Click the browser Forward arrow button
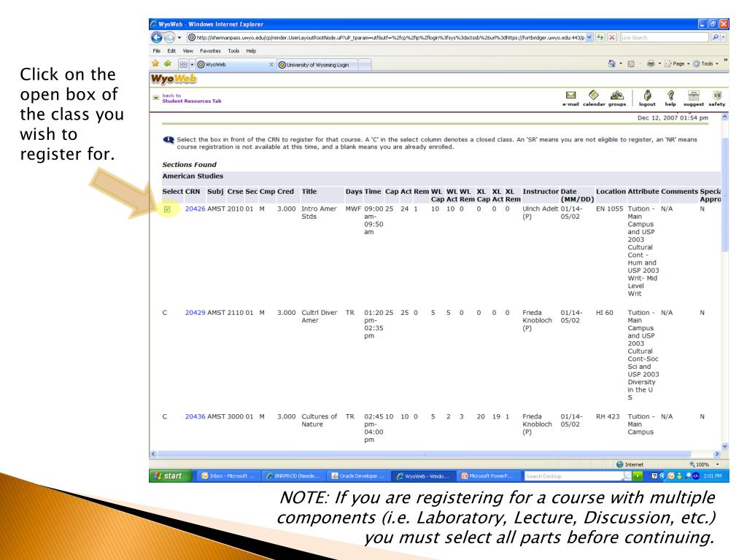Image resolution: width=747 pixels, height=560 pixels. [169, 37]
